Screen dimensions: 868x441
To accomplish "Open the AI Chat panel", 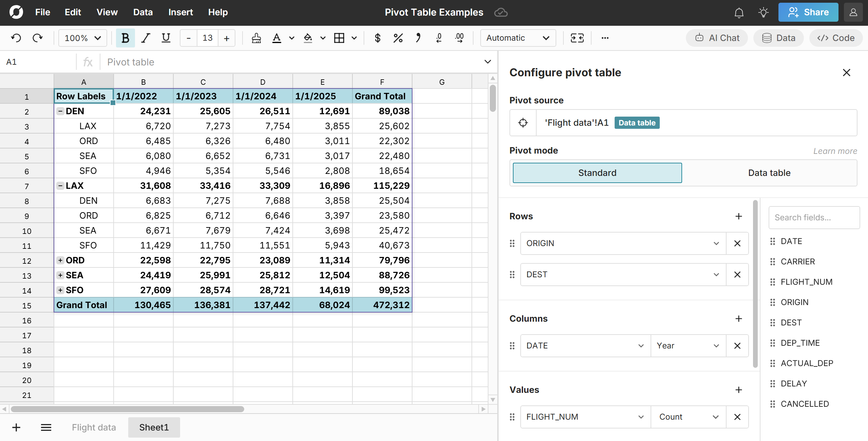I will [716, 38].
